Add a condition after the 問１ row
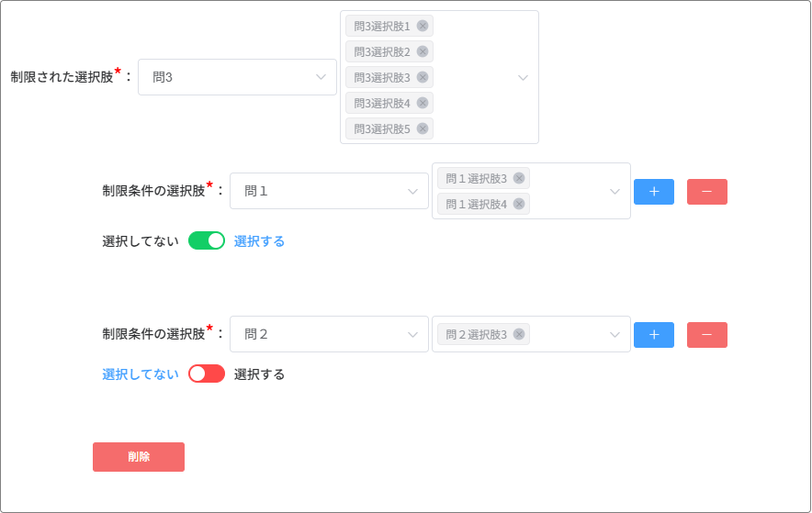The width and height of the screenshot is (812, 513). pyautogui.click(x=654, y=191)
